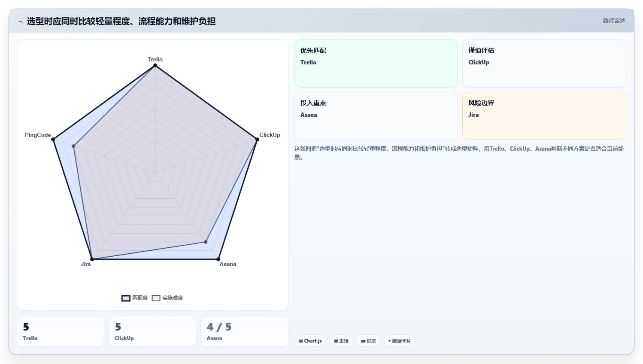
Task: Click the stat card showing 4 / 5 Asana
Action: coord(244,331)
